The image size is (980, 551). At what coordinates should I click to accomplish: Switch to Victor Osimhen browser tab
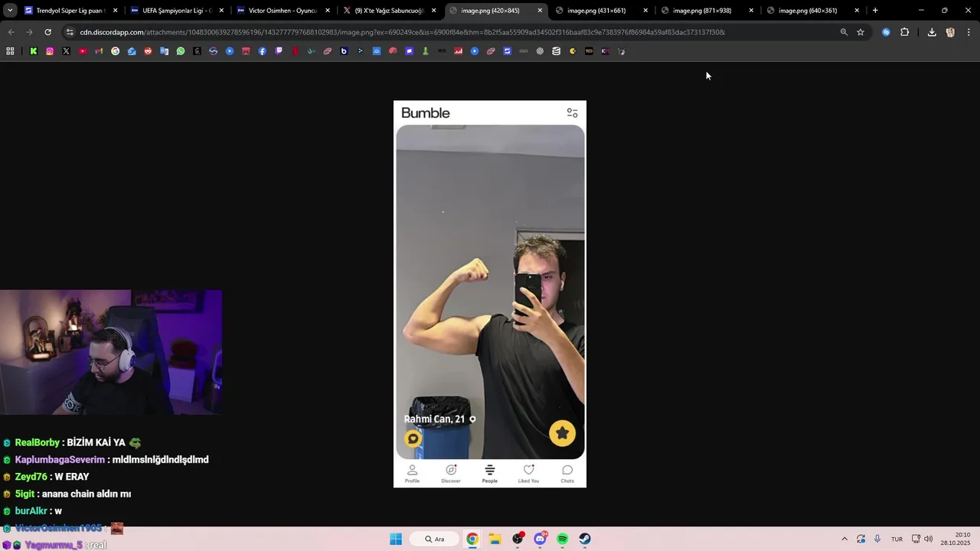(283, 11)
